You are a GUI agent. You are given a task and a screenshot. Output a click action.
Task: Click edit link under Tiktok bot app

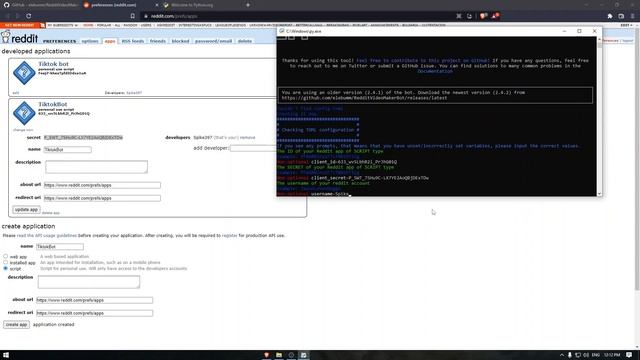point(16,93)
